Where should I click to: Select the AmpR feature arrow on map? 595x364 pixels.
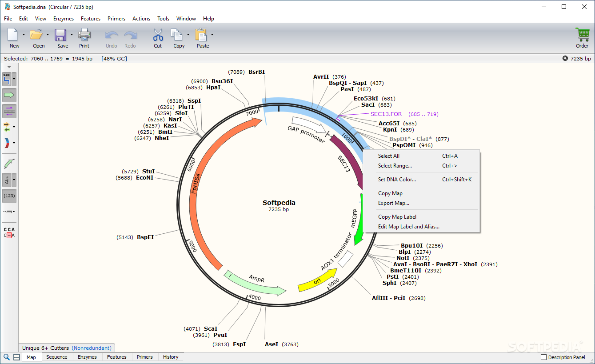(x=256, y=283)
